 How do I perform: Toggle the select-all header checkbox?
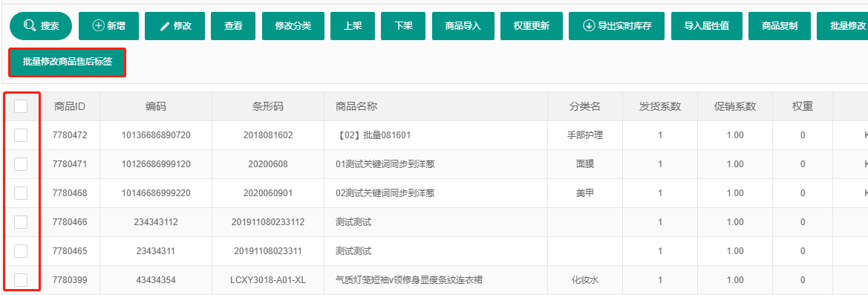tap(21, 106)
